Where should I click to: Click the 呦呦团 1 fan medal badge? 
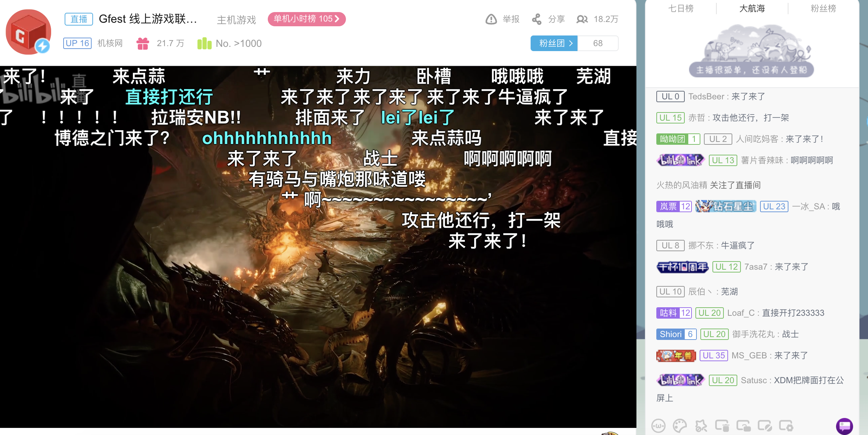[678, 139]
